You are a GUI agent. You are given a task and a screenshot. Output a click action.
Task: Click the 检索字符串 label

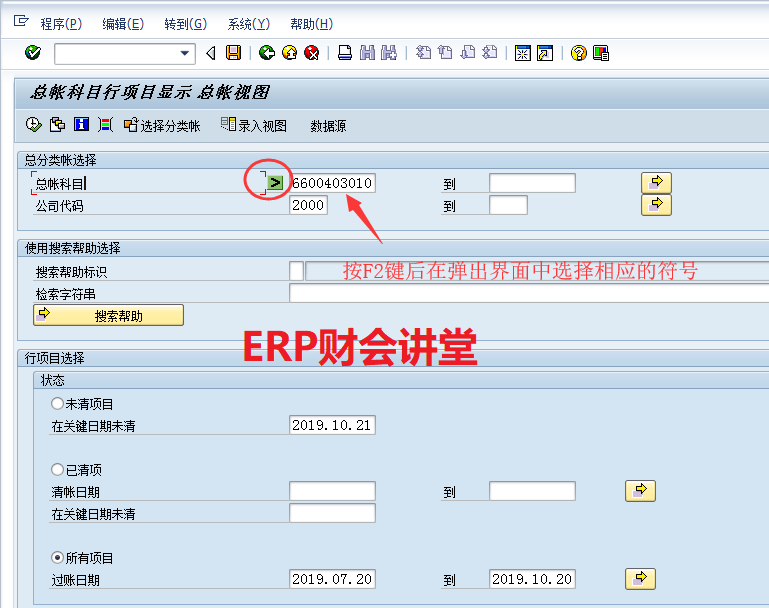(x=66, y=294)
